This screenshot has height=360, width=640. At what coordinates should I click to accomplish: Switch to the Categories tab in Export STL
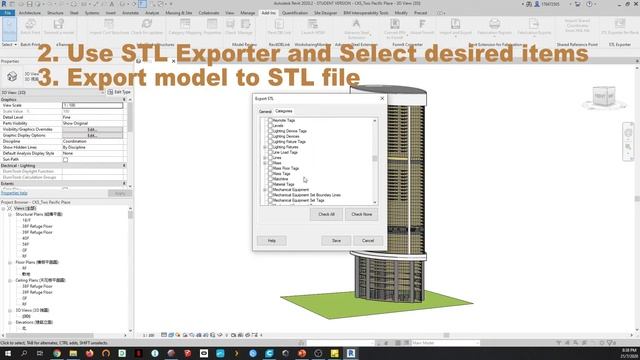coord(283,111)
